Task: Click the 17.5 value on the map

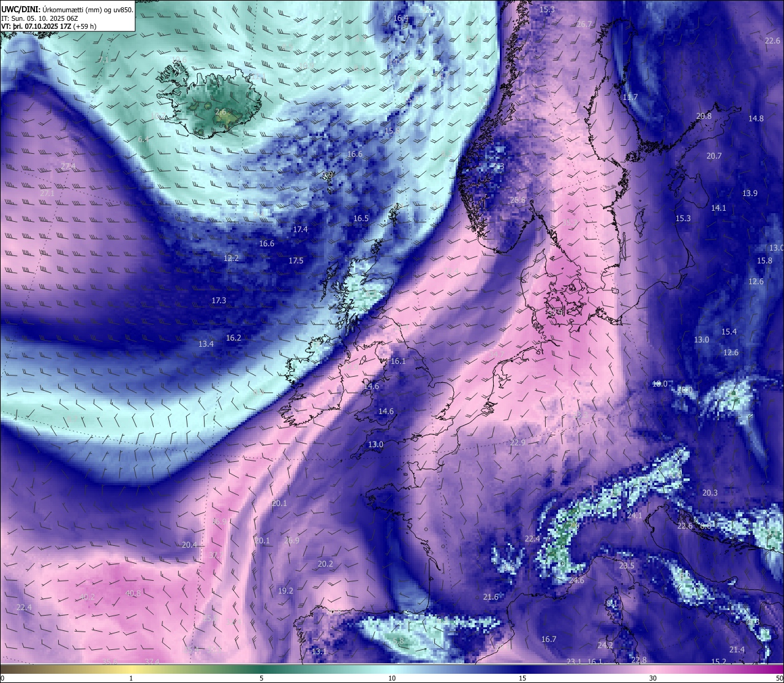Action: point(296,261)
